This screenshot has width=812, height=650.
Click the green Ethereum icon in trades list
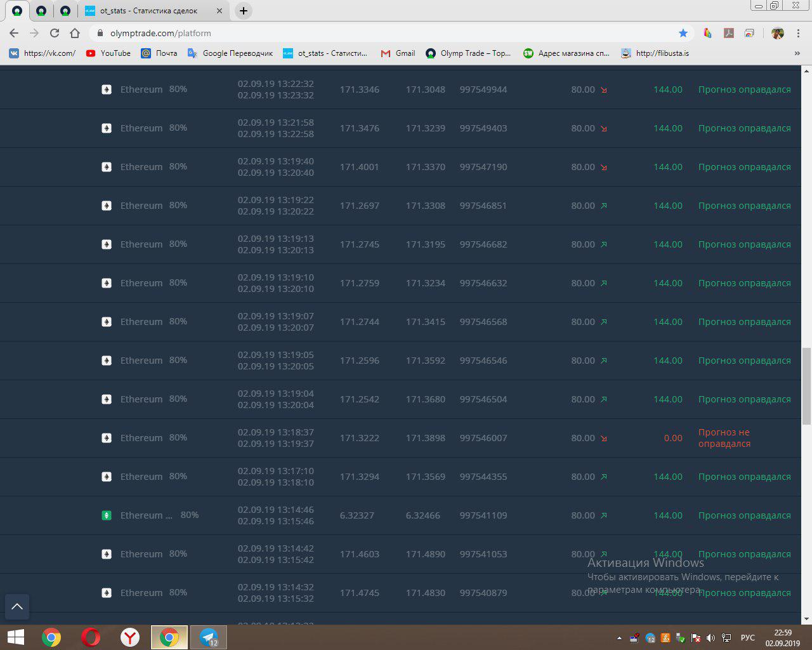coord(107,515)
